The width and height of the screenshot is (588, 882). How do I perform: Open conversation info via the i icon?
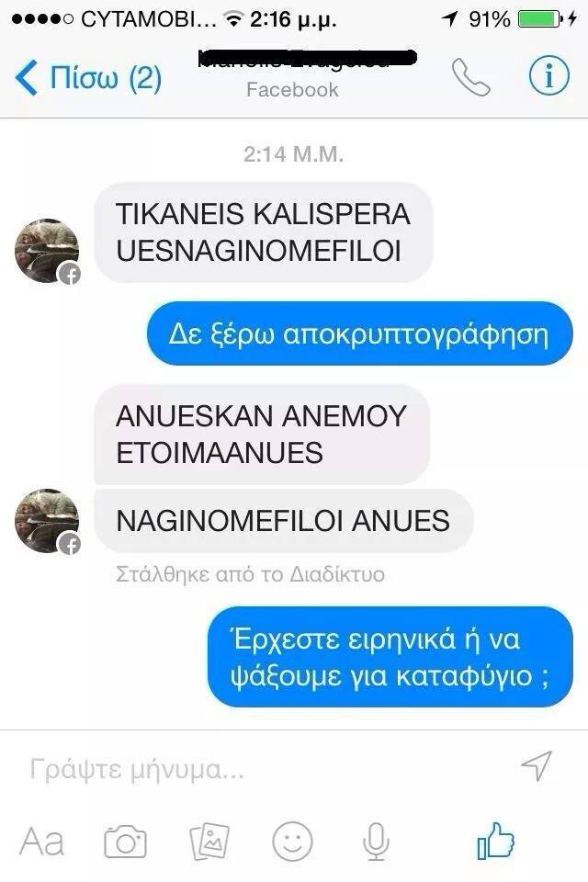point(549,76)
